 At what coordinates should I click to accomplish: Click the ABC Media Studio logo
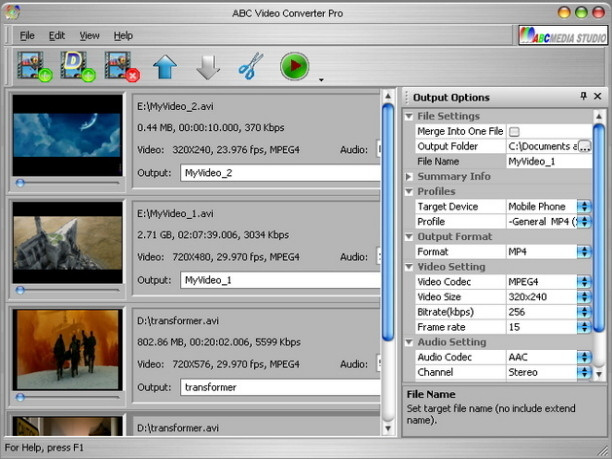tap(562, 36)
